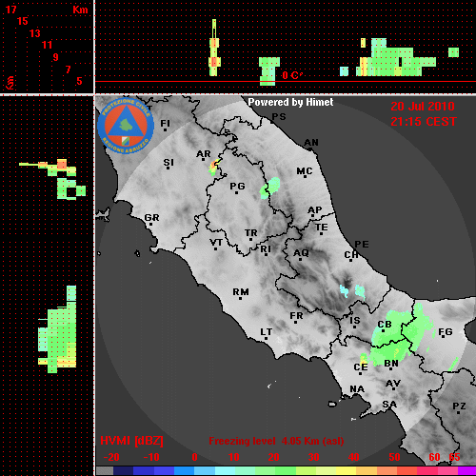The height and width of the screenshot is (476, 476).
Task: Pick the '20' value on the dBZ scale
Action: point(273,457)
